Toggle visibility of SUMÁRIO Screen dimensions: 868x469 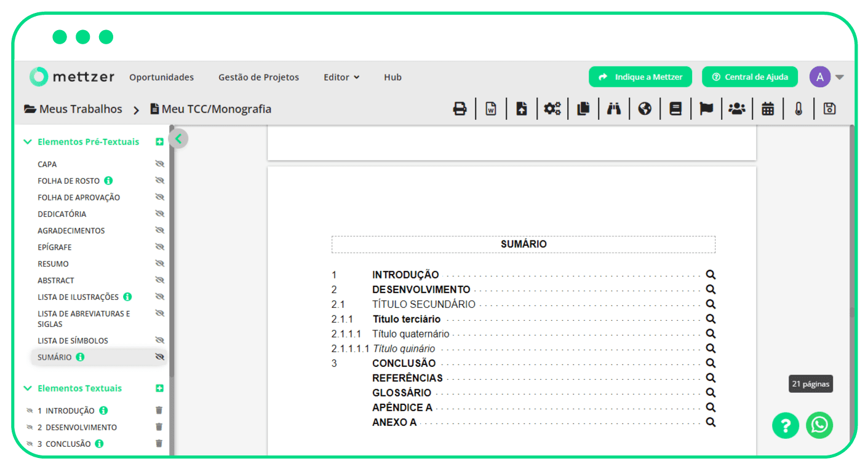[160, 357]
